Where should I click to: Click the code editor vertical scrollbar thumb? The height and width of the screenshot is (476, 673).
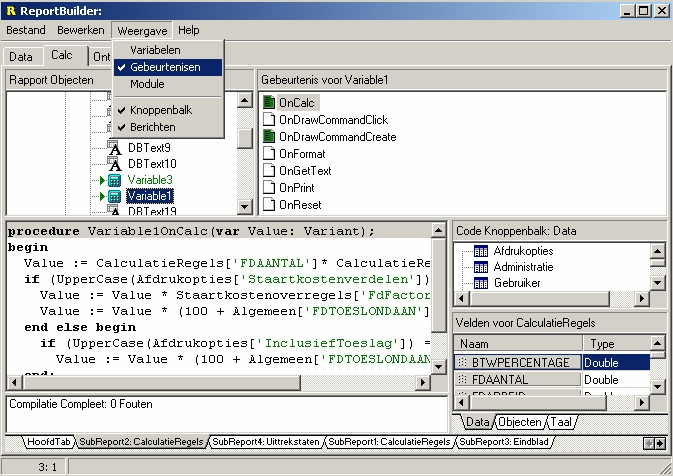(x=439, y=285)
